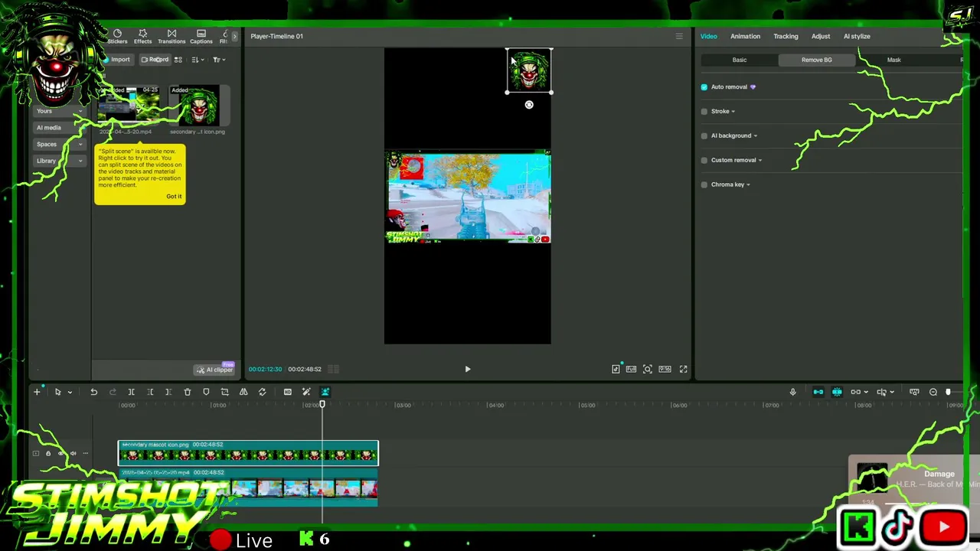Screen dimensions: 980x551
Task: Click the microphone voiceover icon
Action: coord(792,392)
